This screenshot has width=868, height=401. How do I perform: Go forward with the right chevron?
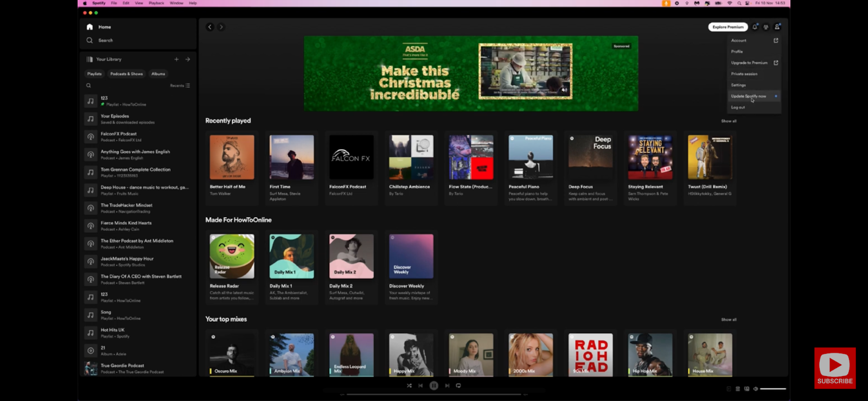[221, 27]
